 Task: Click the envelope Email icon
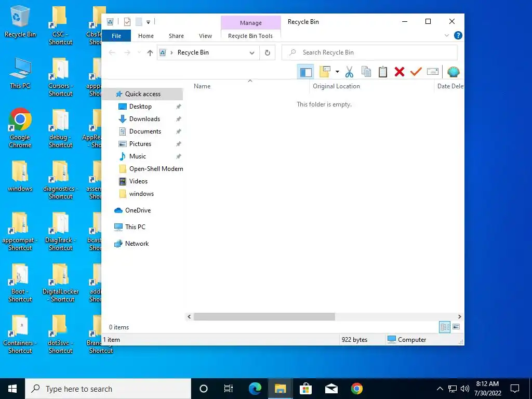(x=433, y=72)
